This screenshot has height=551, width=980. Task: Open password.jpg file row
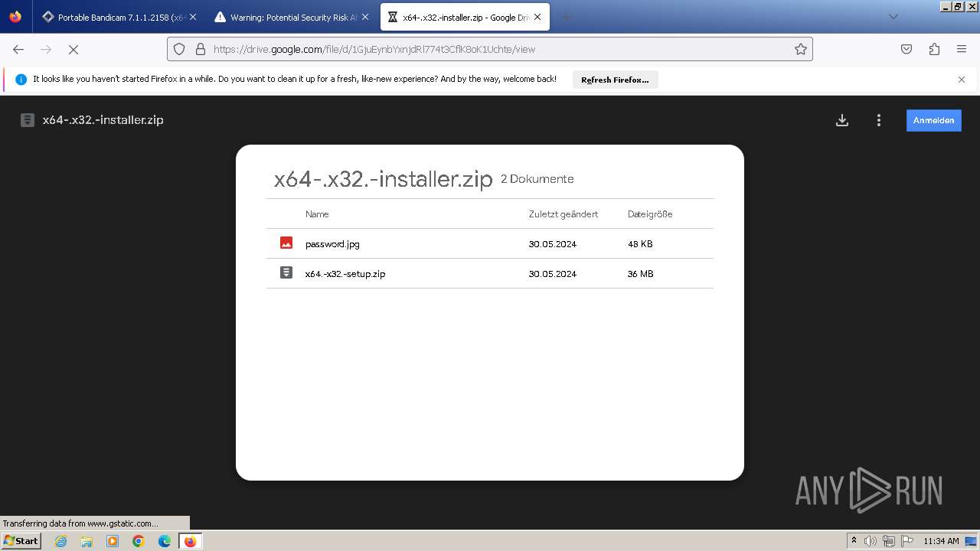click(490, 243)
